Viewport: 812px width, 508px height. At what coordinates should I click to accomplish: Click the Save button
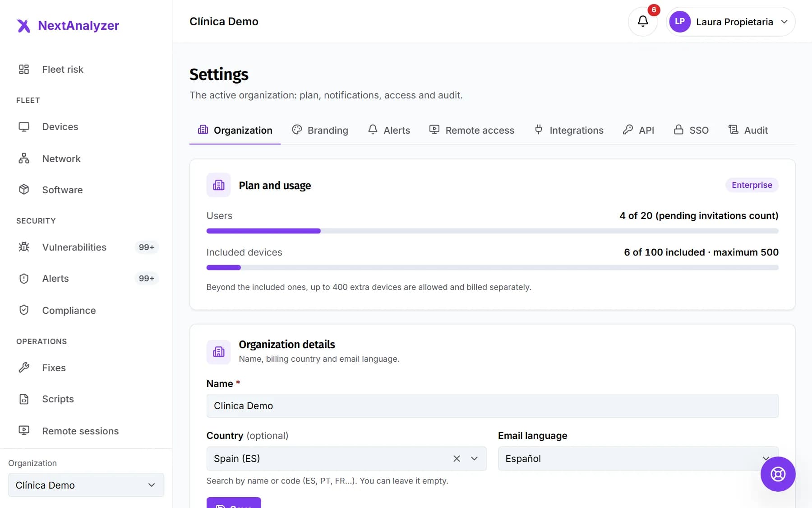(234, 503)
